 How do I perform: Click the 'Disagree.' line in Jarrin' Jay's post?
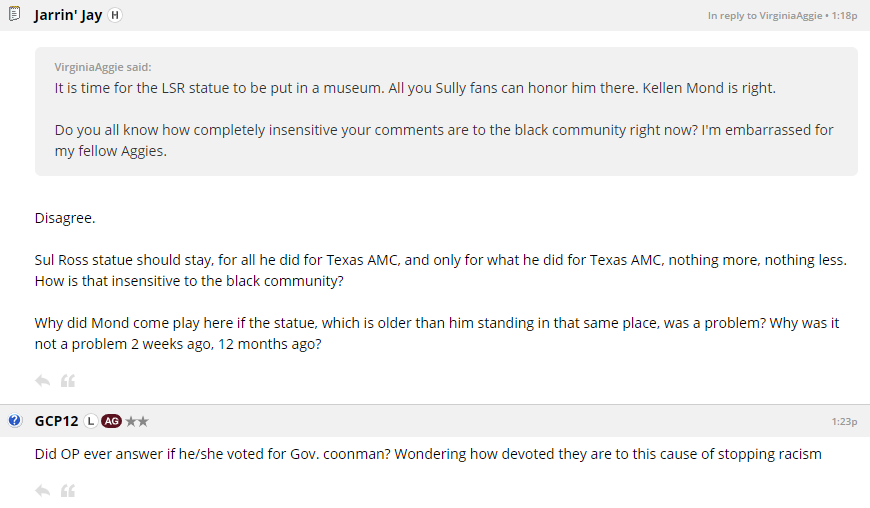(x=65, y=217)
